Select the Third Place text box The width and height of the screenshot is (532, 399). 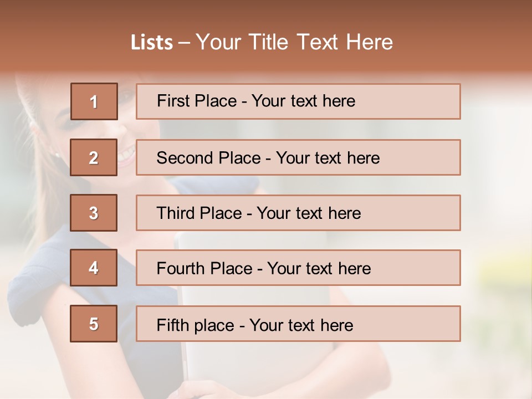pyautogui.click(x=298, y=213)
